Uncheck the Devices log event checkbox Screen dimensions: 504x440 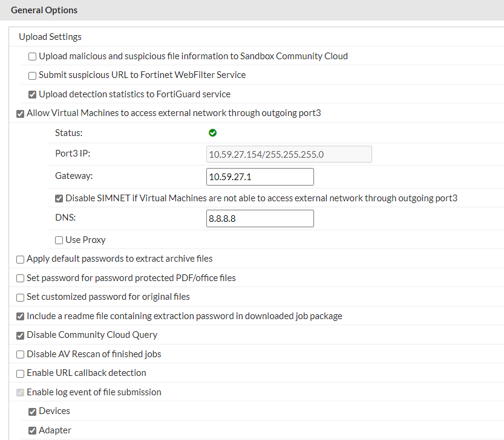(33, 412)
